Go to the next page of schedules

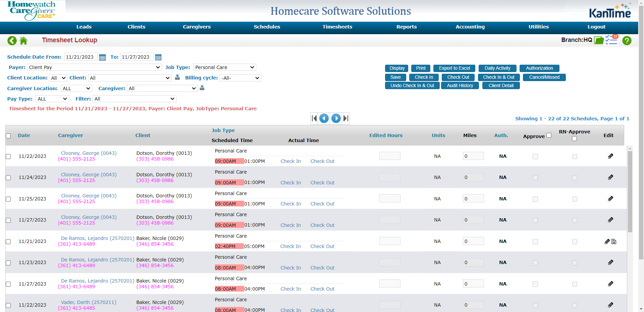click(336, 118)
